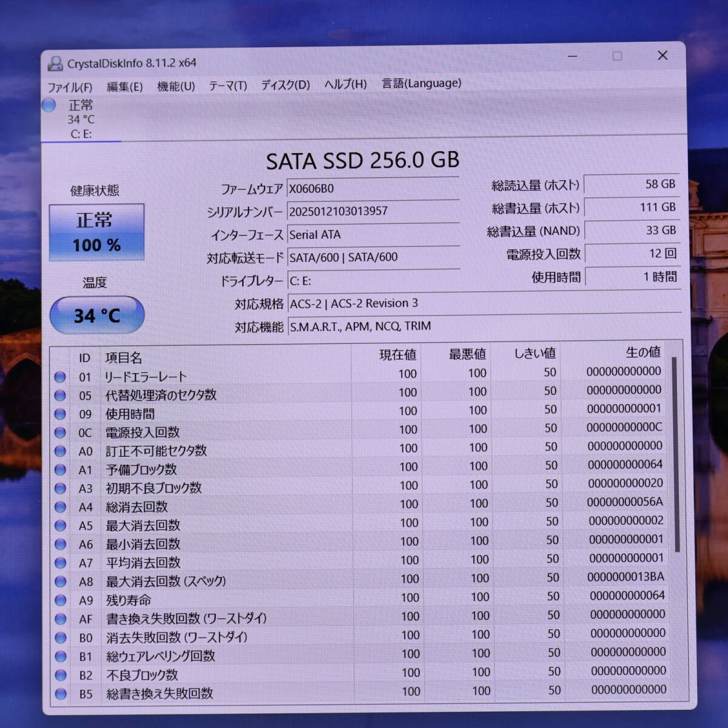Click raw value 0000000013BA in row A8

tap(625, 577)
